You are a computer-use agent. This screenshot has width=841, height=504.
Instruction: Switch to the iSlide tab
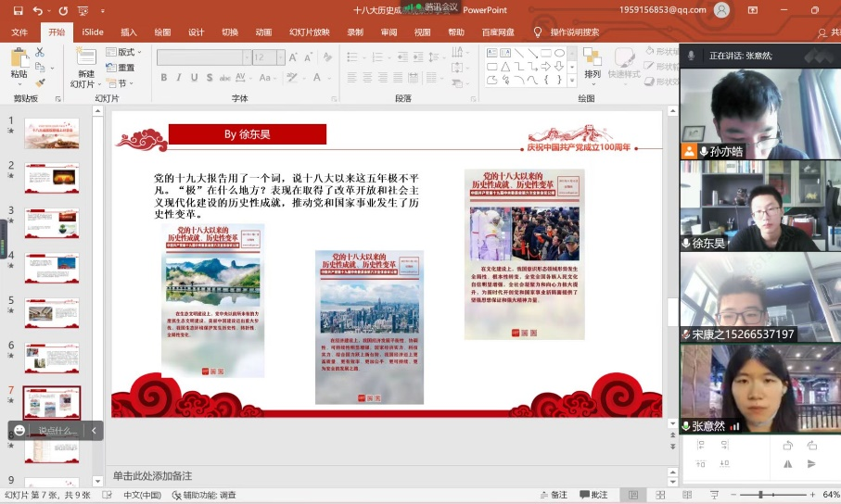pyautogui.click(x=93, y=32)
